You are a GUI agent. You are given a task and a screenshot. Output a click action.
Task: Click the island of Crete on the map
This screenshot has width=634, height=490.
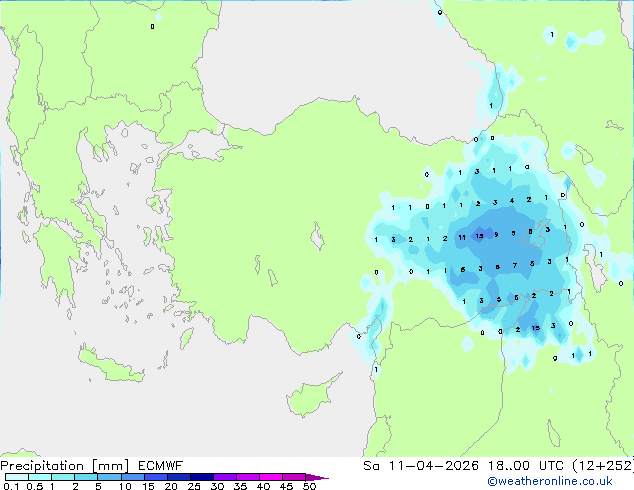[111, 366]
